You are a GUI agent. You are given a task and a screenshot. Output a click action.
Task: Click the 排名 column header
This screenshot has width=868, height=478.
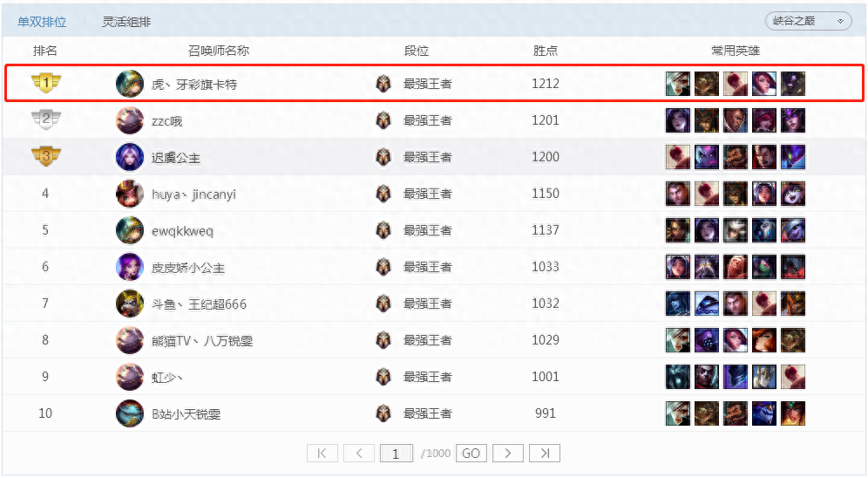(x=44, y=51)
